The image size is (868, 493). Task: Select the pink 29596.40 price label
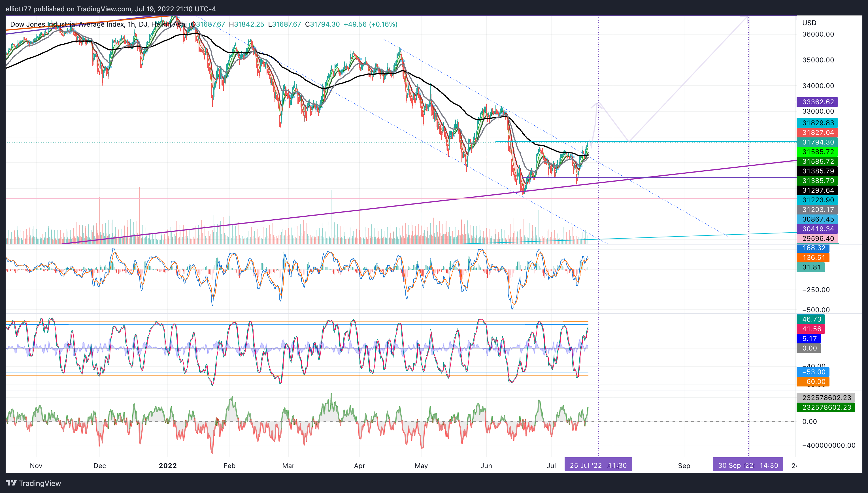[x=817, y=238]
